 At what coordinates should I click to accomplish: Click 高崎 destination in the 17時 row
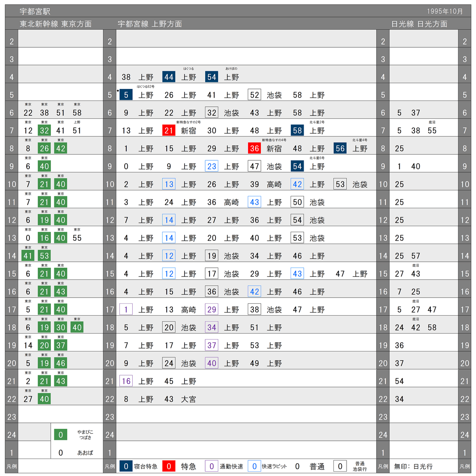[x=189, y=309]
